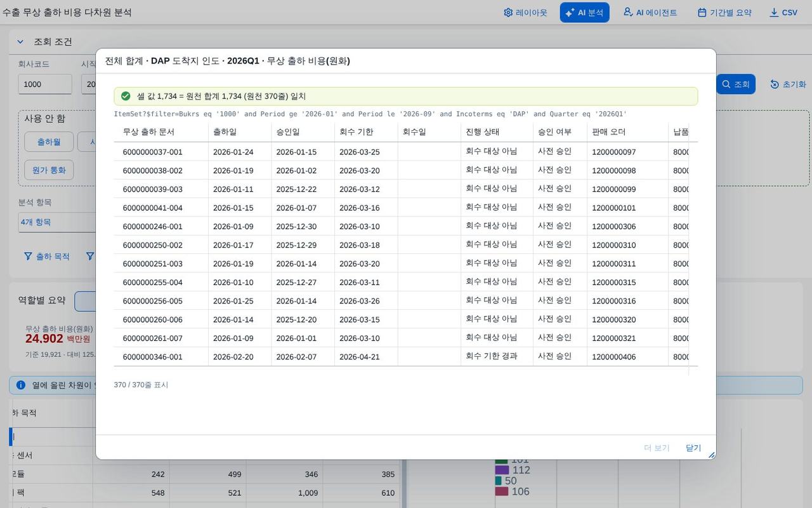The image size is (812, 508).
Task: Select document 6000000246-001 in the table
Action: pos(153,226)
